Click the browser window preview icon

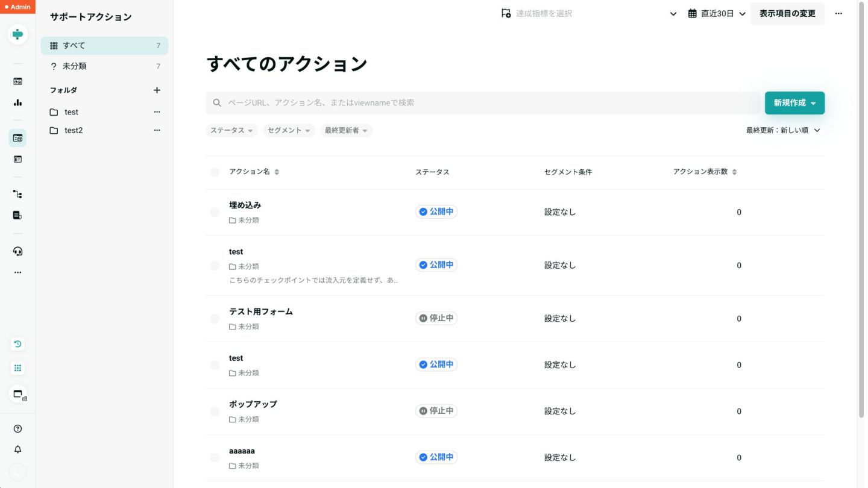(18, 395)
